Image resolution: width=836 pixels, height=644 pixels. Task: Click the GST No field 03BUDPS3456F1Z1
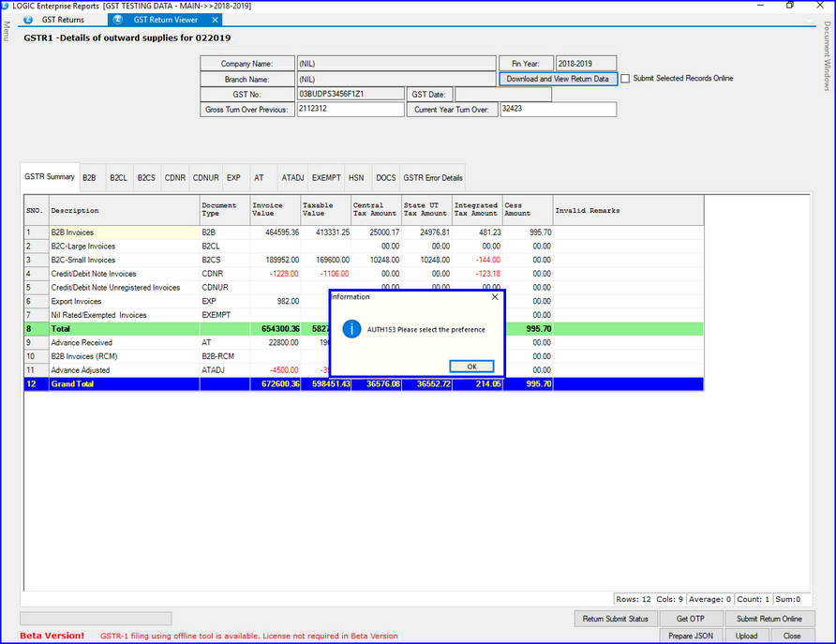click(x=351, y=94)
